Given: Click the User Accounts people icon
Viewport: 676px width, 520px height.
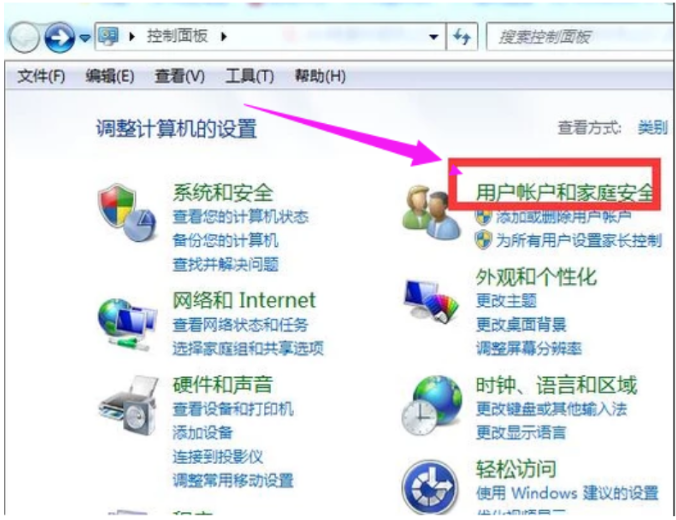Looking at the screenshot, I should pyautogui.click(x=429, y=212).
